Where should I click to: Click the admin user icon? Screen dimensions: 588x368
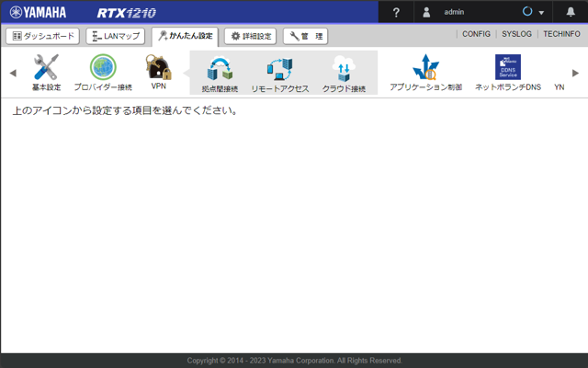426,12
